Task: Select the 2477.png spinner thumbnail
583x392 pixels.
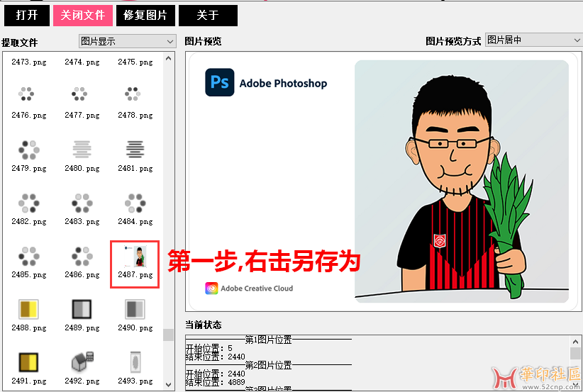Action: (x=79, y=94)
